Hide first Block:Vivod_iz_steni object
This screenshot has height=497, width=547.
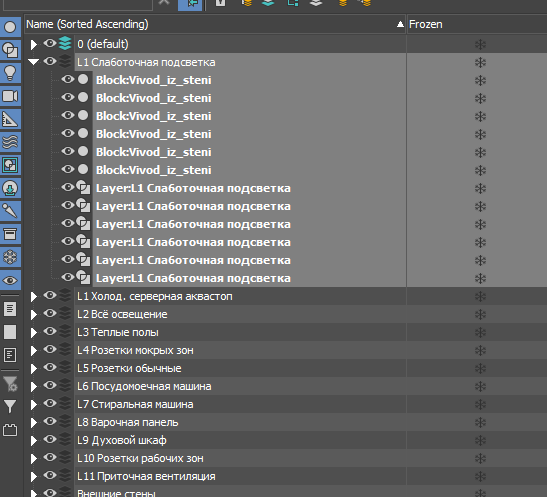click(x=68, y=79)
